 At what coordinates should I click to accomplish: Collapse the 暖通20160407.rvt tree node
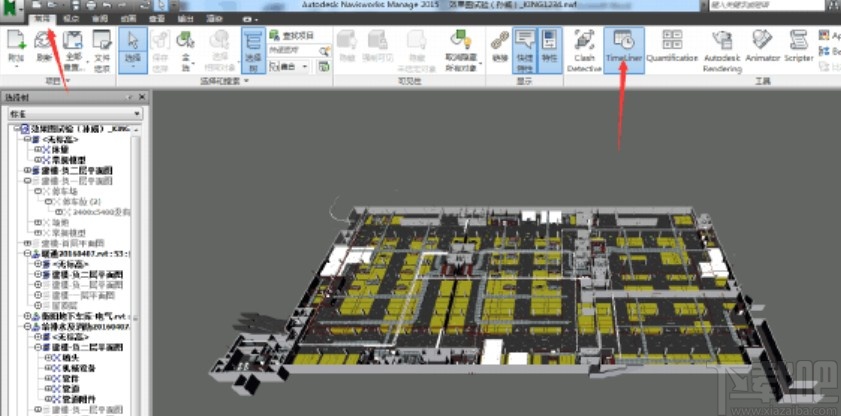(x=28, y=254)
